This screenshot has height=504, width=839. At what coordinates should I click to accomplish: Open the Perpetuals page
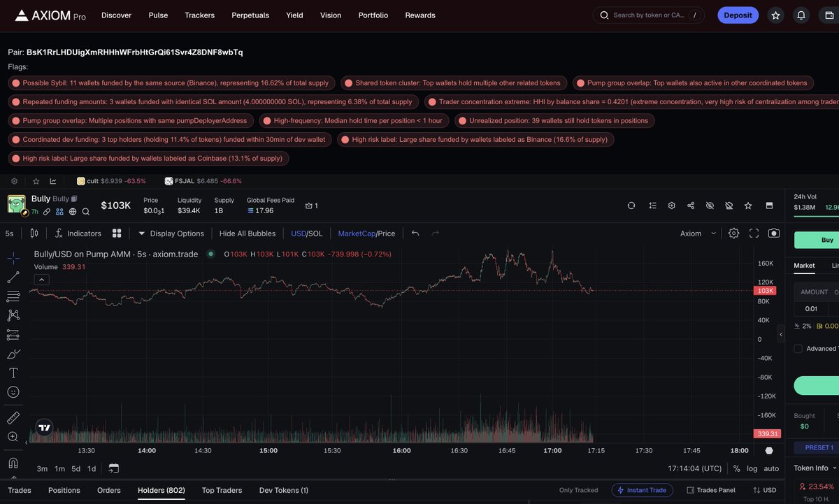[250, 15]
